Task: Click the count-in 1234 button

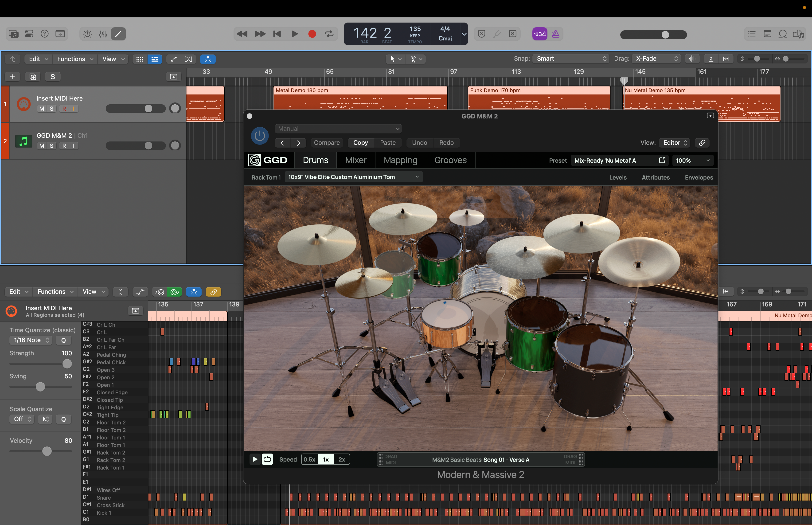Action: pyautogui.click(x=539, y=34)
